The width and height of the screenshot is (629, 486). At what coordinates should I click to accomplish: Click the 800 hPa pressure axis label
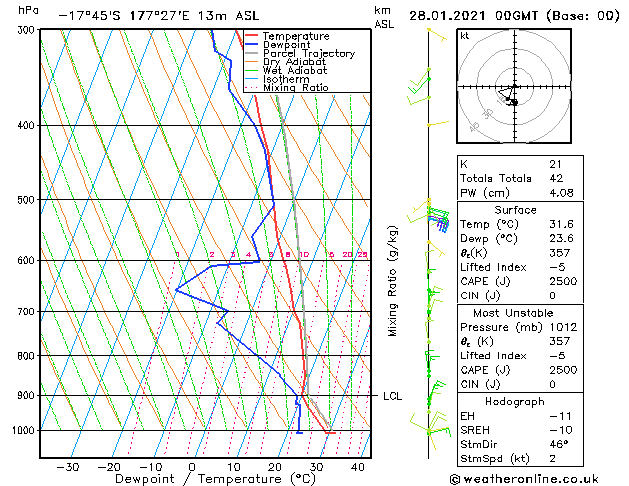click(28, 356)
